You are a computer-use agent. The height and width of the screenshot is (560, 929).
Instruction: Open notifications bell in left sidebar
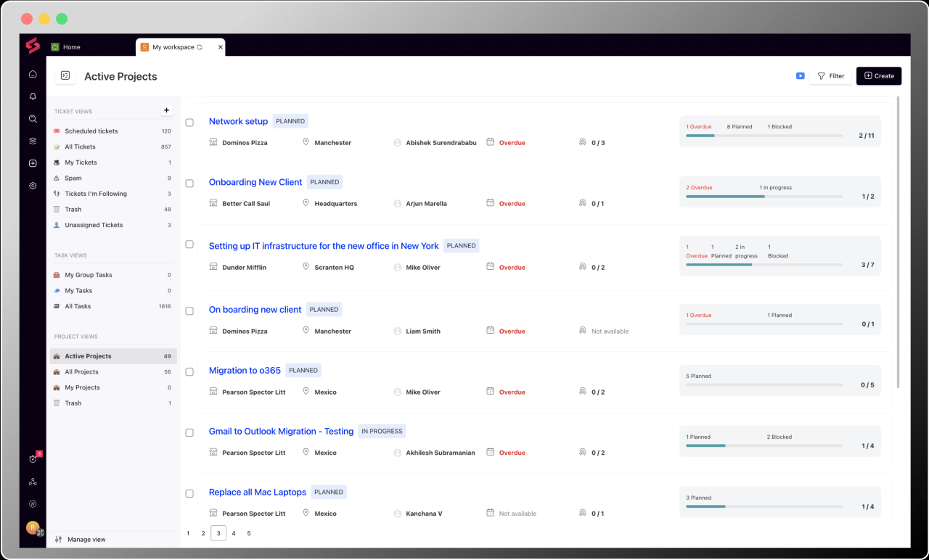(33, 96)
